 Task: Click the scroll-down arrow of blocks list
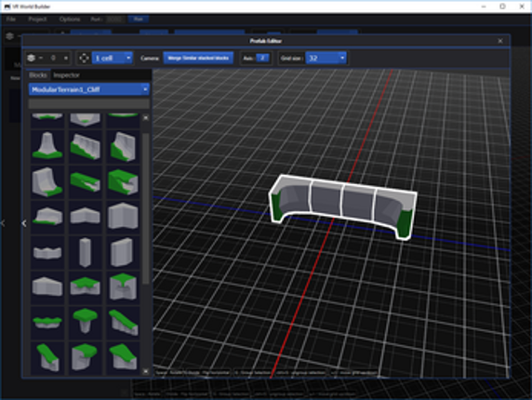(x=145, y=371)
